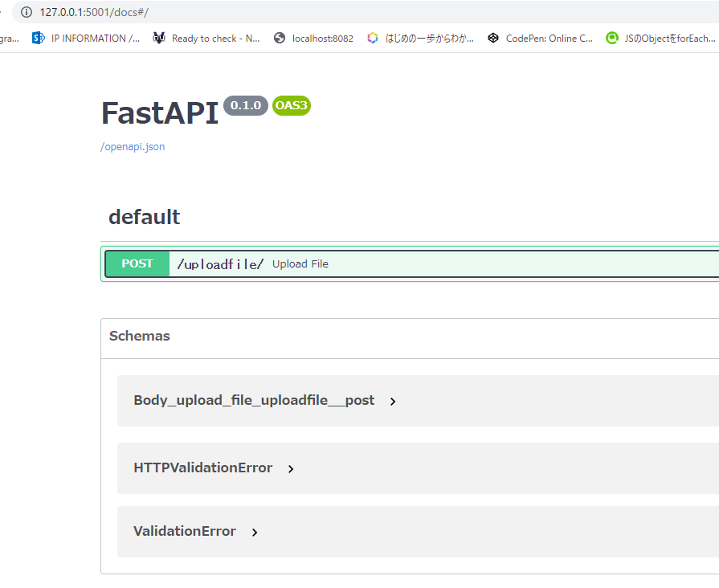Open the localhost:8082 bookmark globe icon
719x588 pixels.
click(x=280, y=38)
